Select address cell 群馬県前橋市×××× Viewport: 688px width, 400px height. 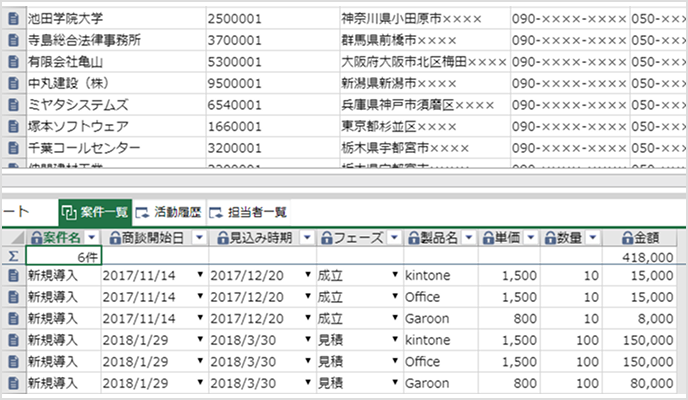(424, 40)
